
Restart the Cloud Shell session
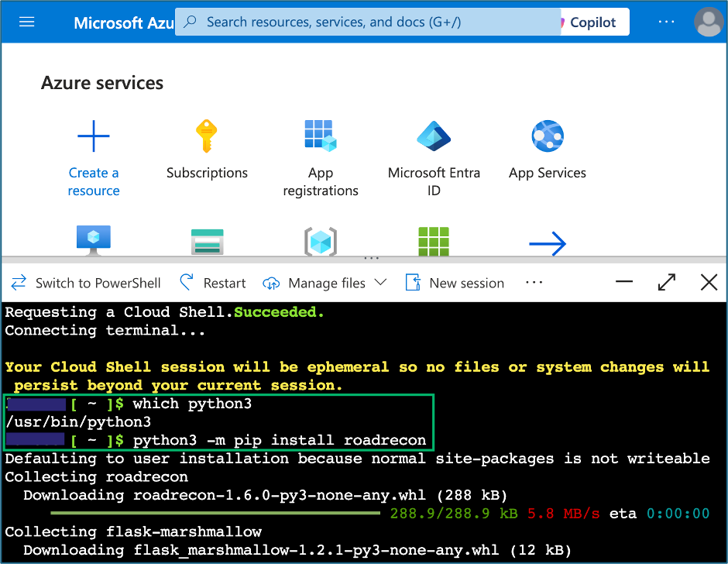pos(213,283)
